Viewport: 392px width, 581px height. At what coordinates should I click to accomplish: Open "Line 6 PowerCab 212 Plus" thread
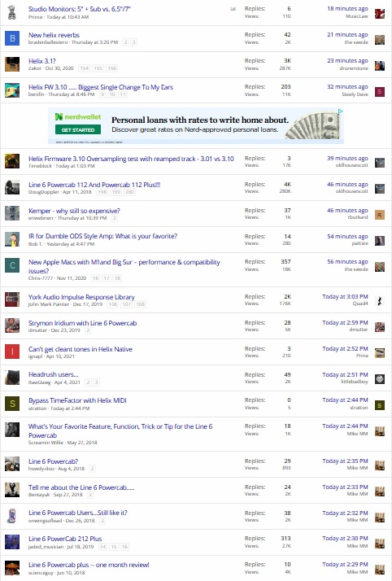point(65,539)
